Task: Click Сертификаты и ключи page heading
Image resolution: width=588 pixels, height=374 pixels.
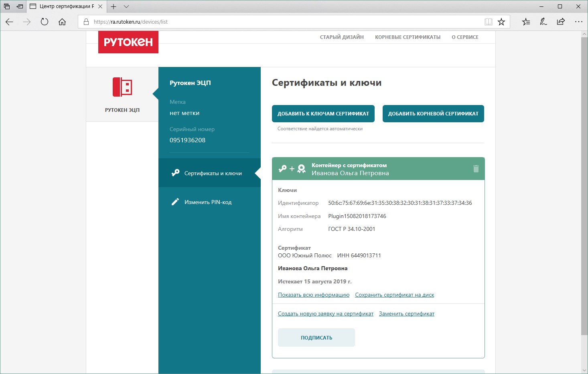Action: [x=326, y=83]
